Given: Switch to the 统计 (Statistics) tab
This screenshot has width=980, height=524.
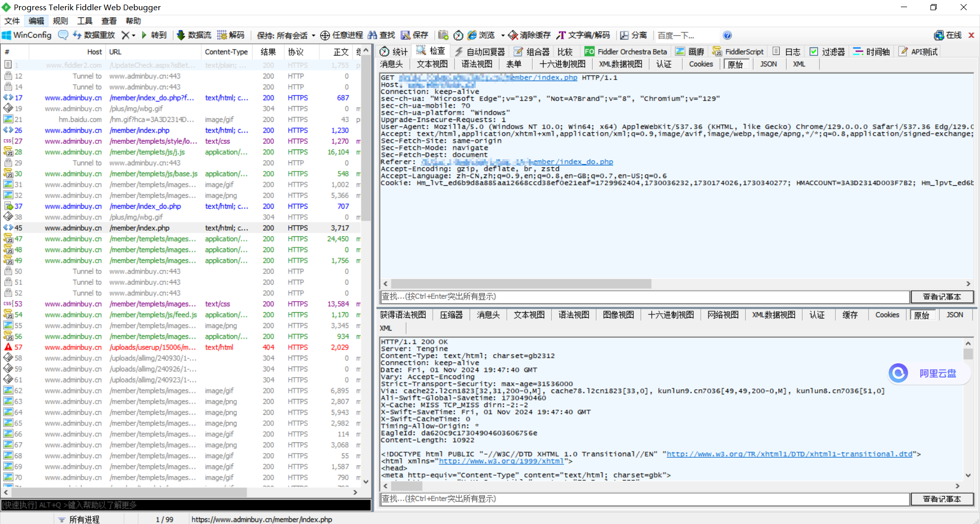Looking at the screenshot, I should [x=394, y=52].
